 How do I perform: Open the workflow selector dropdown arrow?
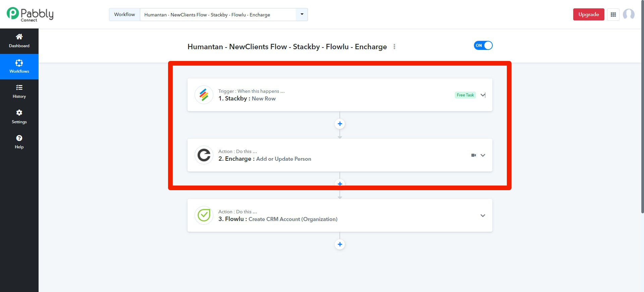coord(302,14)
